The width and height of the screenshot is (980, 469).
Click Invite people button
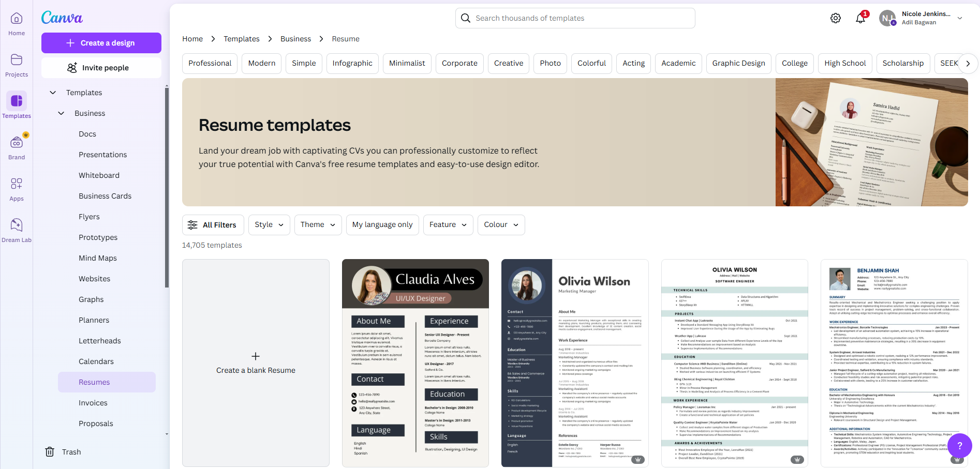101,68
